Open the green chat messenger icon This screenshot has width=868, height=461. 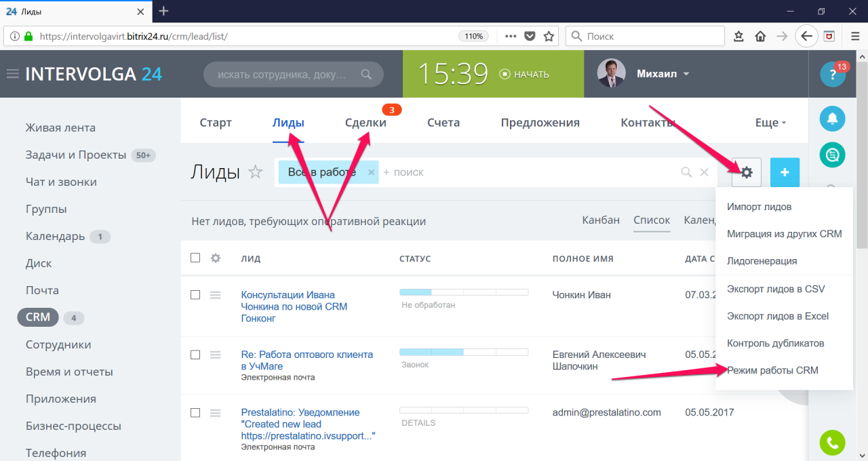point(833,155)
